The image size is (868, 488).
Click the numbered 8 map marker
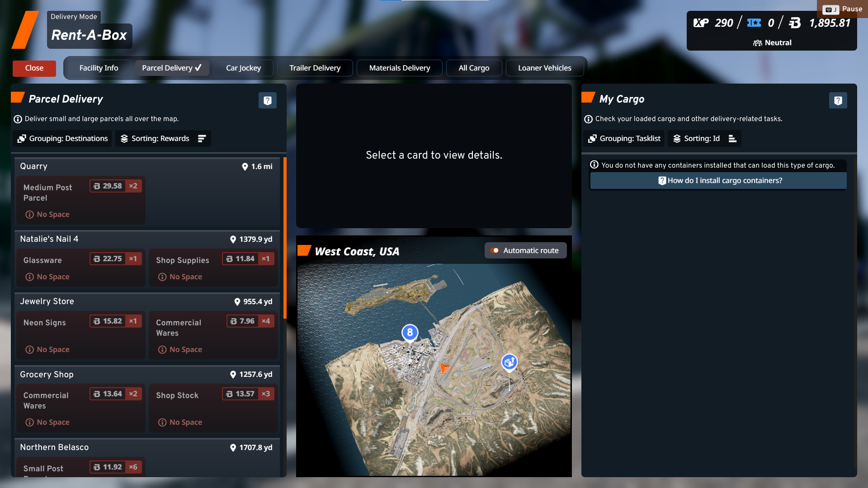pos(410,333)
